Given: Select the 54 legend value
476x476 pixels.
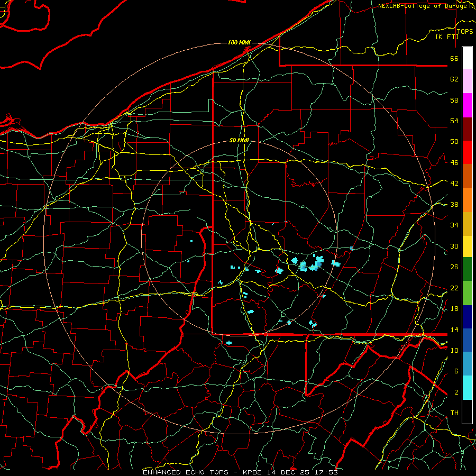Looking at the screenshot, I should tap(454, 121).
